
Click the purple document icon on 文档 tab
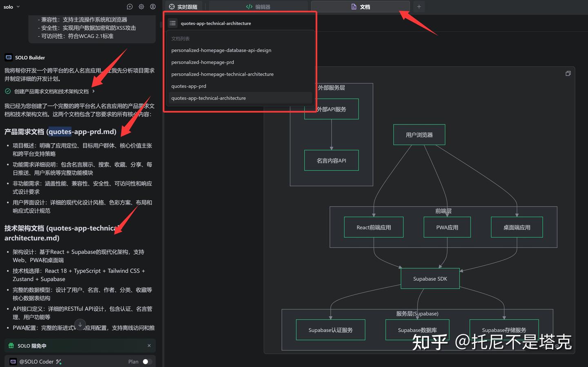[354, 6]
